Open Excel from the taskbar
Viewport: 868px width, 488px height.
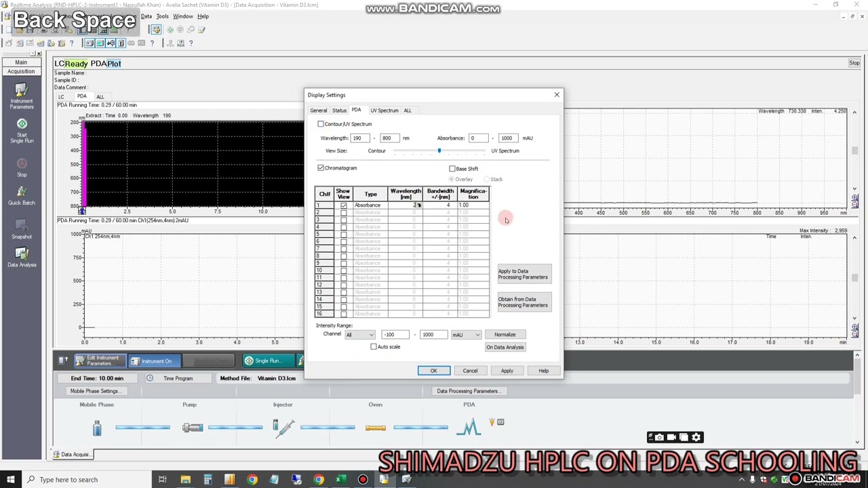click(x=340, y=480)
